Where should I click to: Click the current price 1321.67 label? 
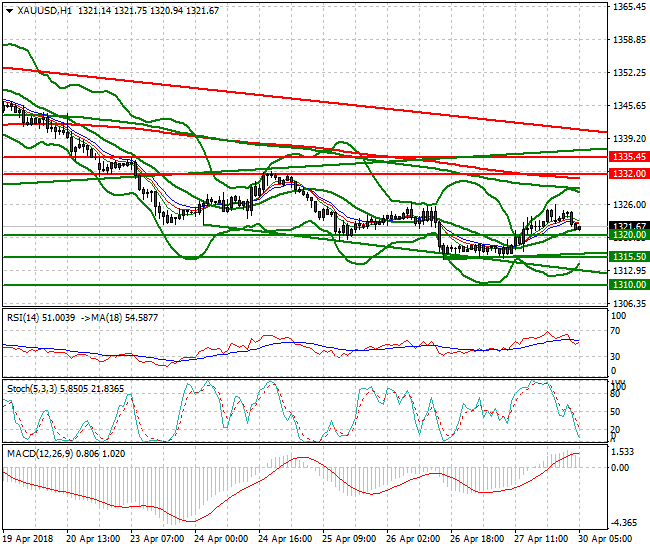pos(629,226)
